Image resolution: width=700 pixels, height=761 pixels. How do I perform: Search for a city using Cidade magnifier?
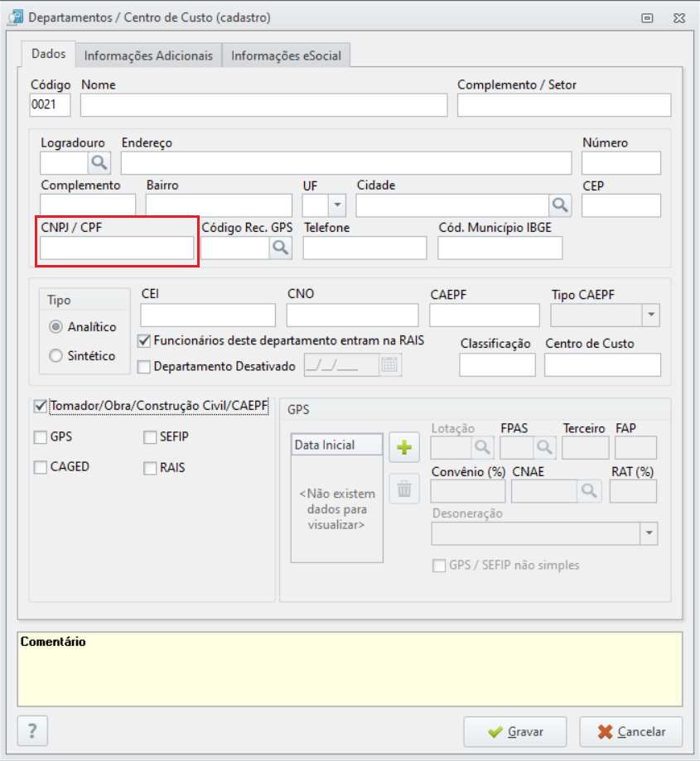click(560, 205)
